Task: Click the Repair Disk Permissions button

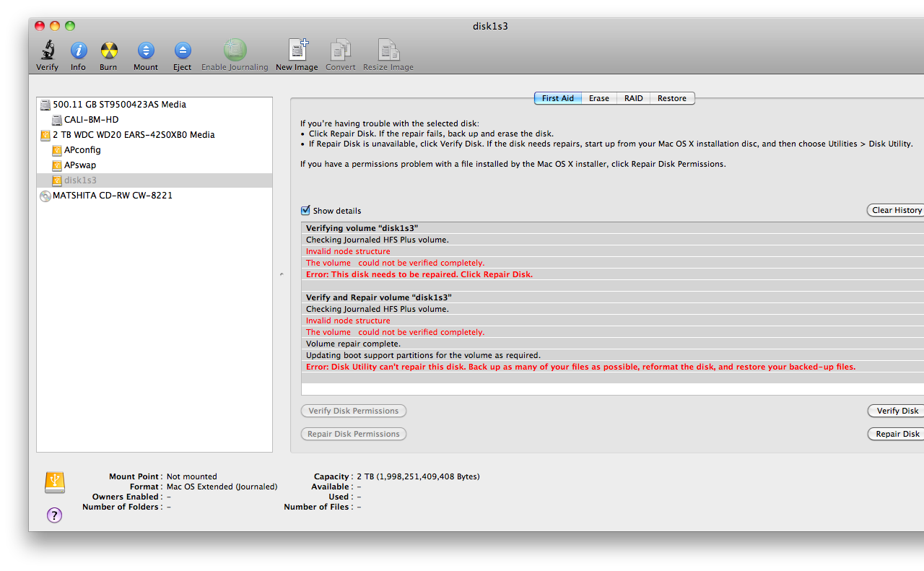Action: tap(354, 434)
